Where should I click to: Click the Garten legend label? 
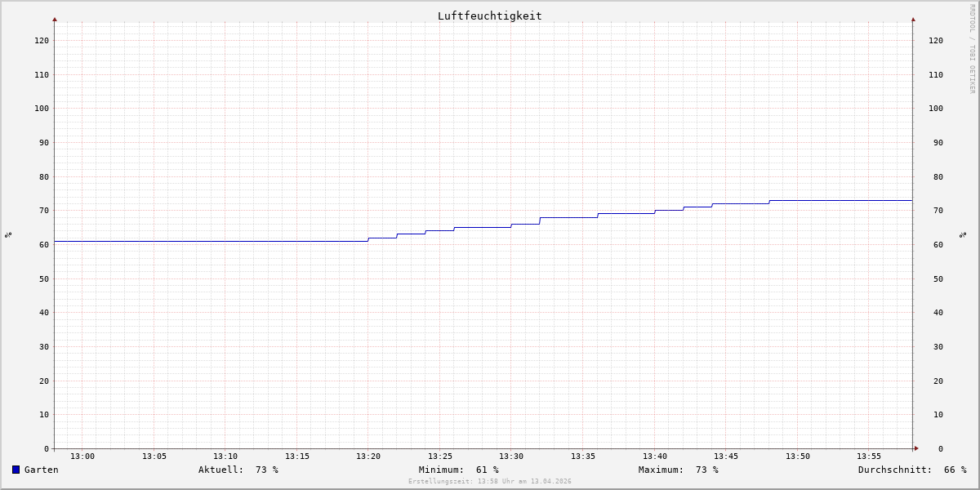tap(41, 470)
